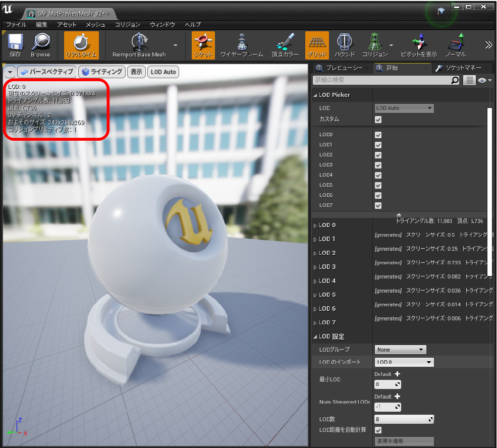Screen dimensions: 497x448
Task: Open the メッシュ menu
Action: pos(95,24)
